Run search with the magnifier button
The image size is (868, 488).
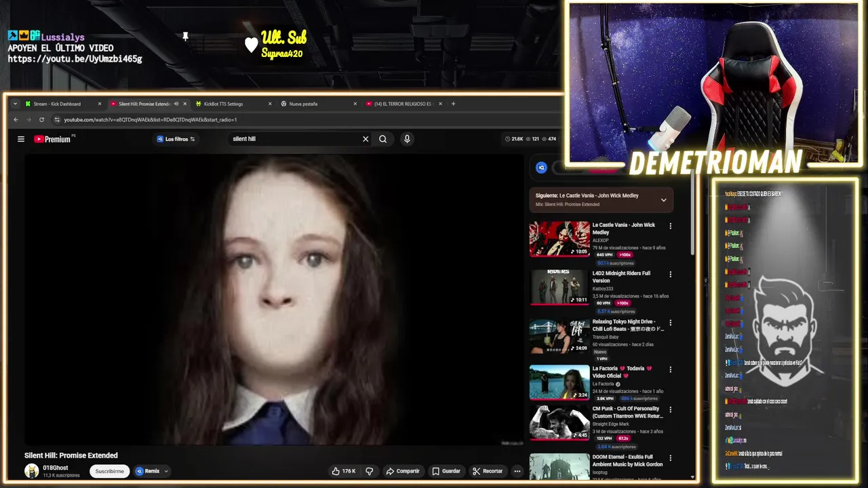383,139
